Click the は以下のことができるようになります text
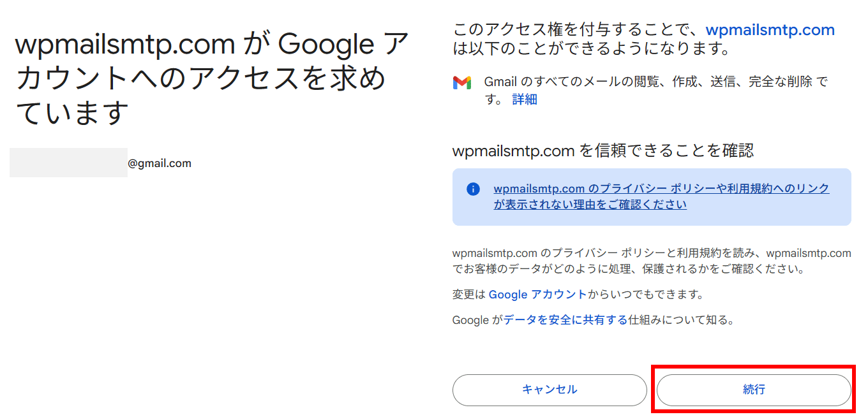The height and width of the screenshot is (417, 868). pos(591,48)
